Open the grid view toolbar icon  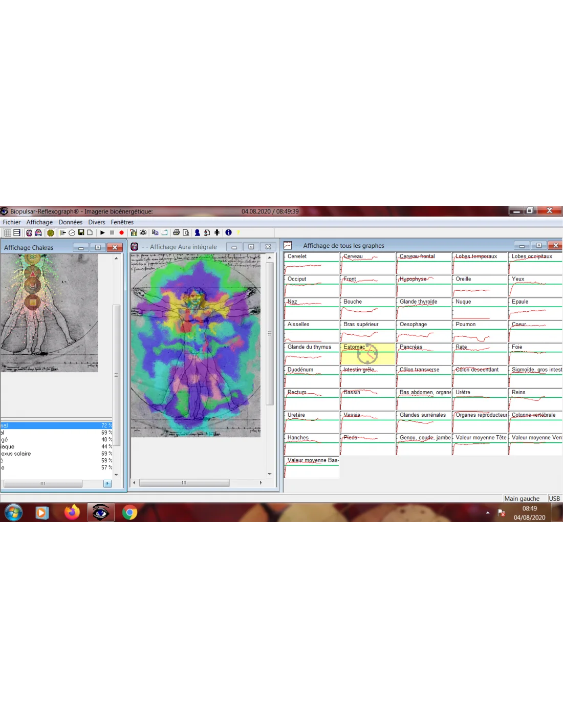[8, 232]
